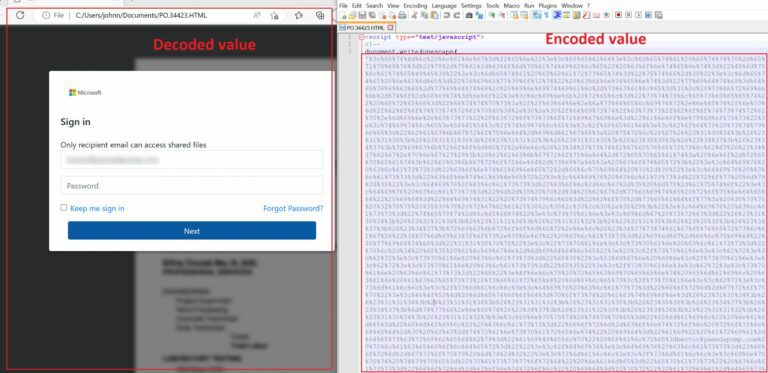
Task: Click the Save All toolbar icon
Action: [x=372, y=16]
